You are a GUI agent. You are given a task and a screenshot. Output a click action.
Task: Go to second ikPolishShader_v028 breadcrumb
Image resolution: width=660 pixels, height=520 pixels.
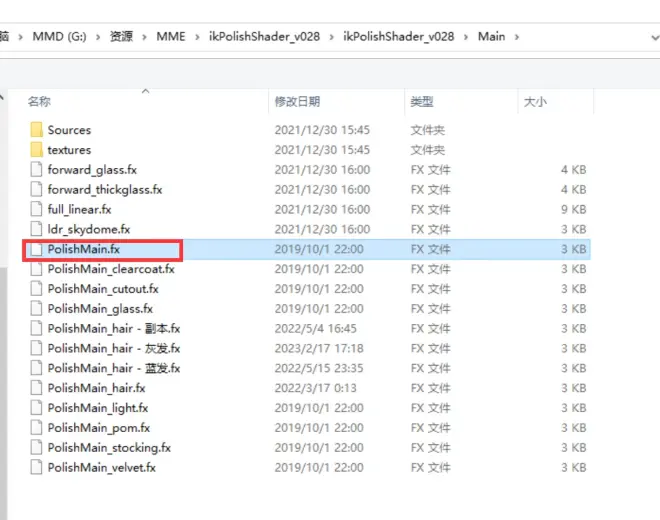[x=399, y=37]
